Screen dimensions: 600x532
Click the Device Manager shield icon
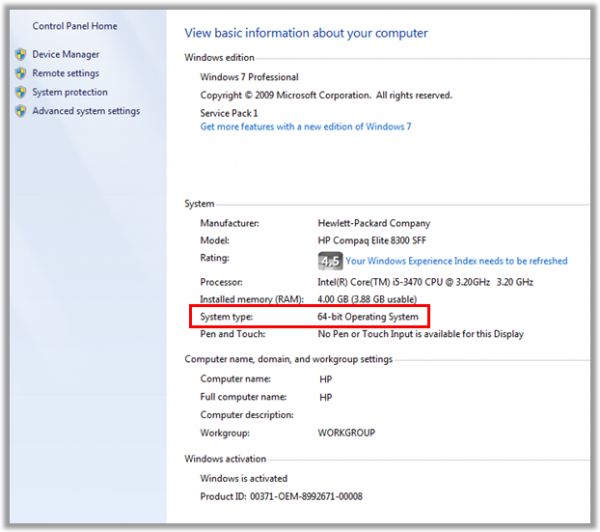[21, 54]
